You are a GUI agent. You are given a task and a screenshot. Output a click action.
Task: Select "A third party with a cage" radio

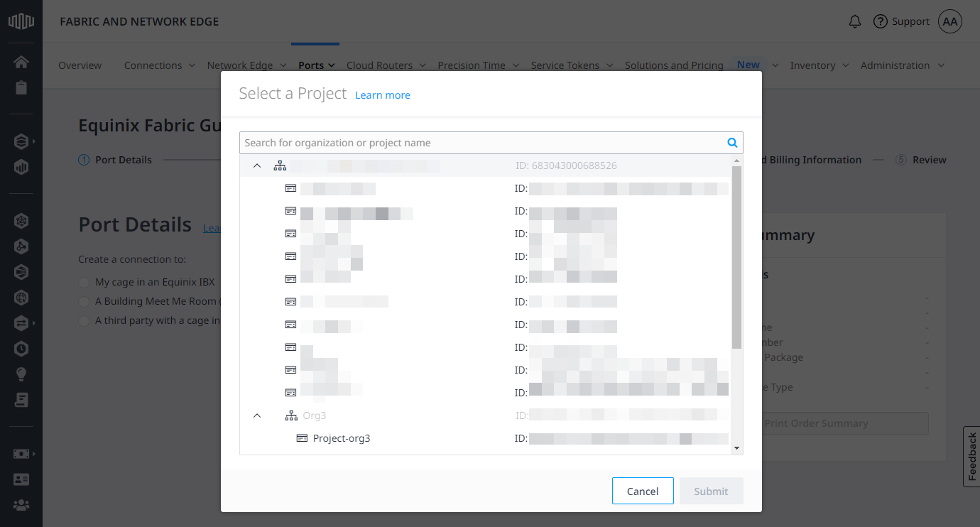click(85, 320)
